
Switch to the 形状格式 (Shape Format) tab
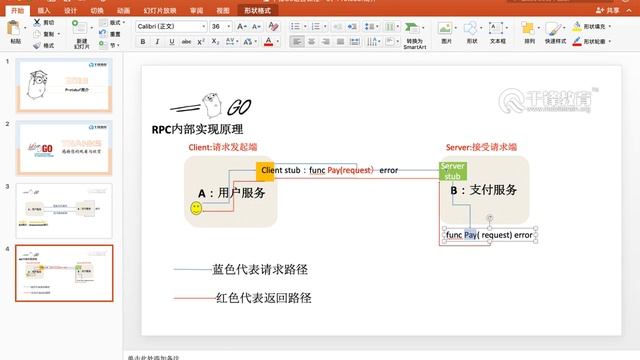tap(258, 11)
